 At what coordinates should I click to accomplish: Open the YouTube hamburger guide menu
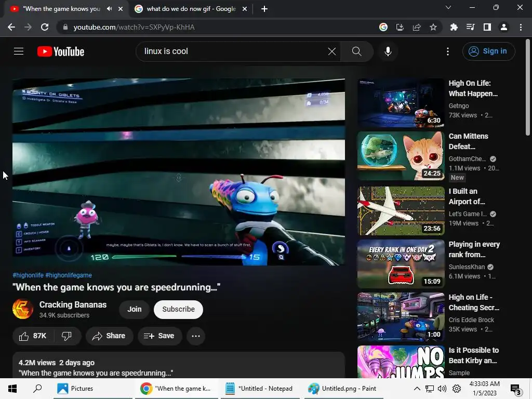click(19, 51)
